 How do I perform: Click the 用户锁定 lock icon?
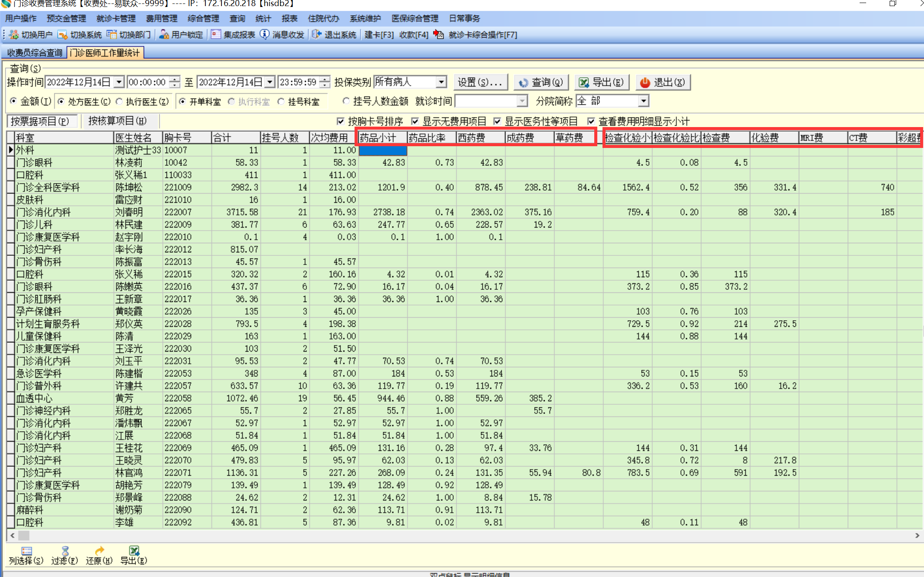[x=164, y=35]
